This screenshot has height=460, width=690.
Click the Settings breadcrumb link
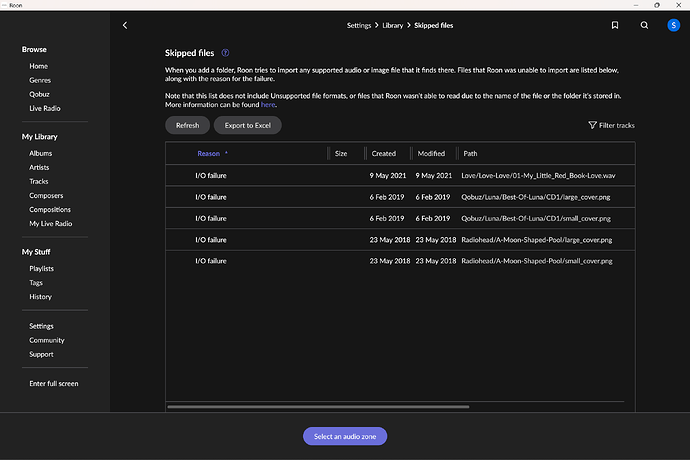point(359,25)
